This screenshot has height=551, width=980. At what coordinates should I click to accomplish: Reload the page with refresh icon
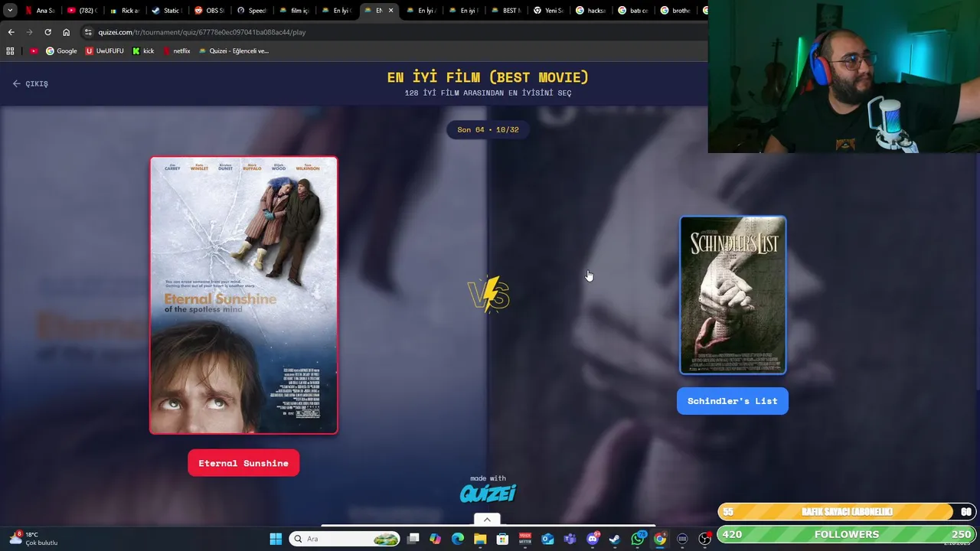47,32
